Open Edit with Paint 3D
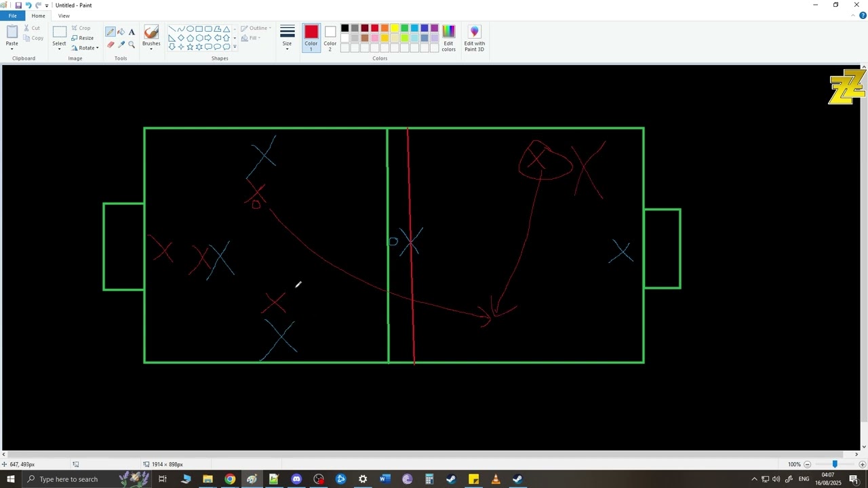Screen dimensions: 868x488 tap(474, 39)
